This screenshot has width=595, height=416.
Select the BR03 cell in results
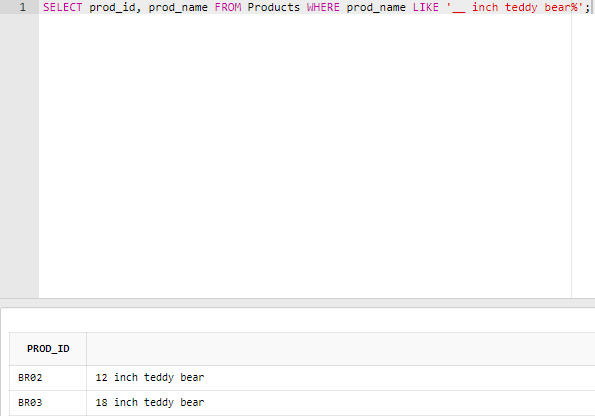(48, 403)
